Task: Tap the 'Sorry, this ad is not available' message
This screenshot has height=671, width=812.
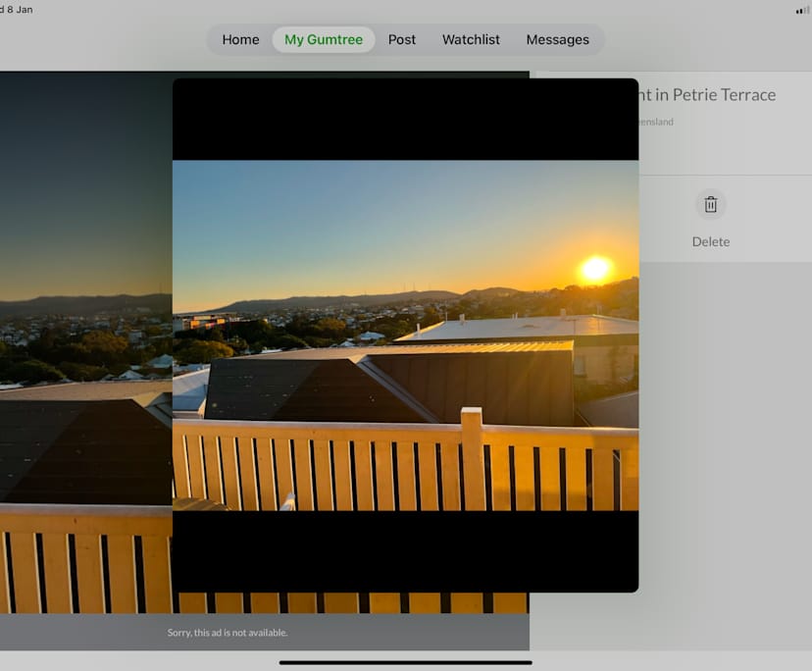Action: point(228,633)
